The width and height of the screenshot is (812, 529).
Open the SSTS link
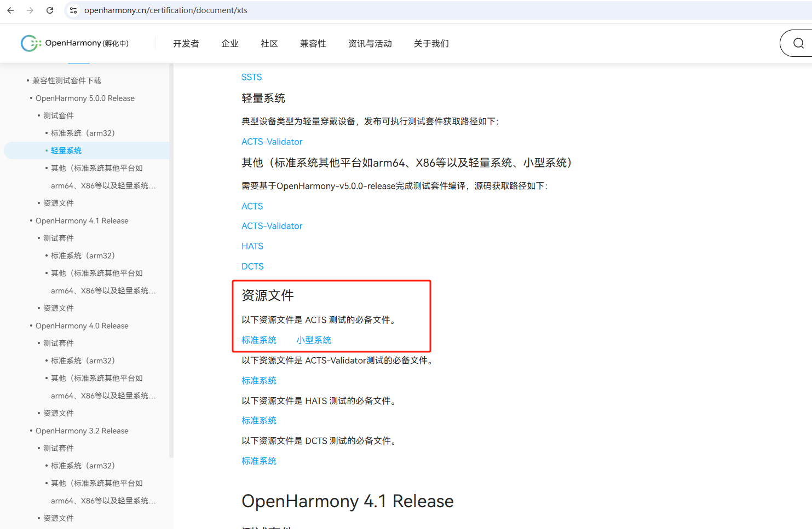point(252,77)
